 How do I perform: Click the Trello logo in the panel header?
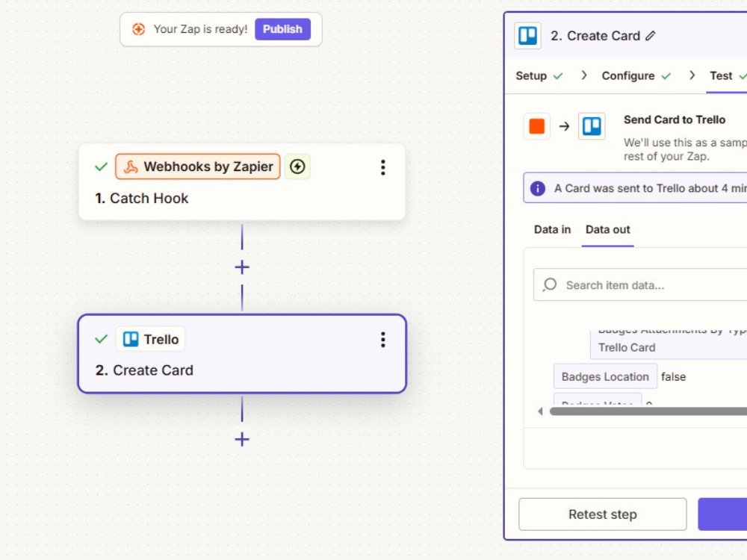(528, 36)
